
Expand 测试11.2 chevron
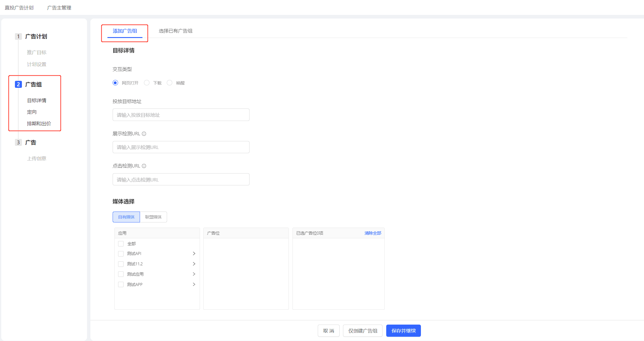(194, 264)
